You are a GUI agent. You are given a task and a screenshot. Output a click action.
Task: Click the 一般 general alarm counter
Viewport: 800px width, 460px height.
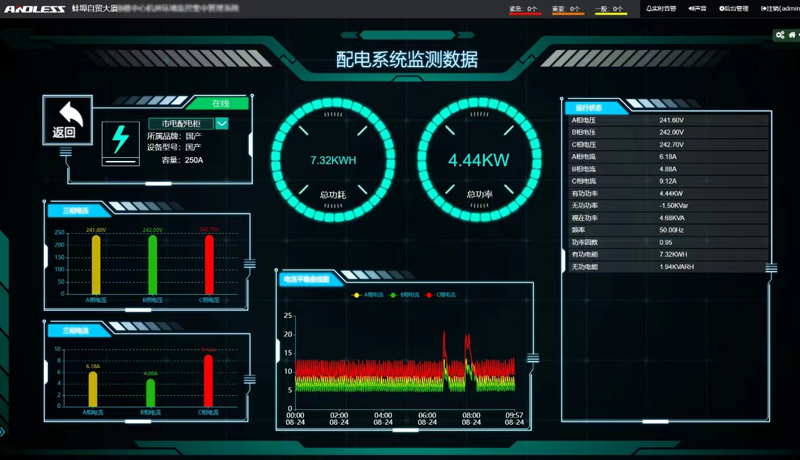point(609,9)
